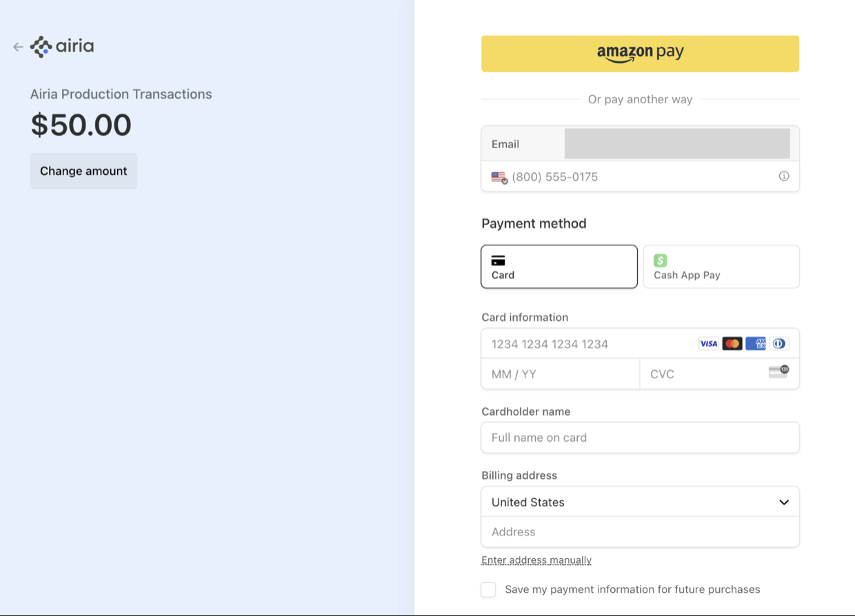855x616 pixels.
Task: Enable save my payment information checkbox
Action: tap(488, 590)
